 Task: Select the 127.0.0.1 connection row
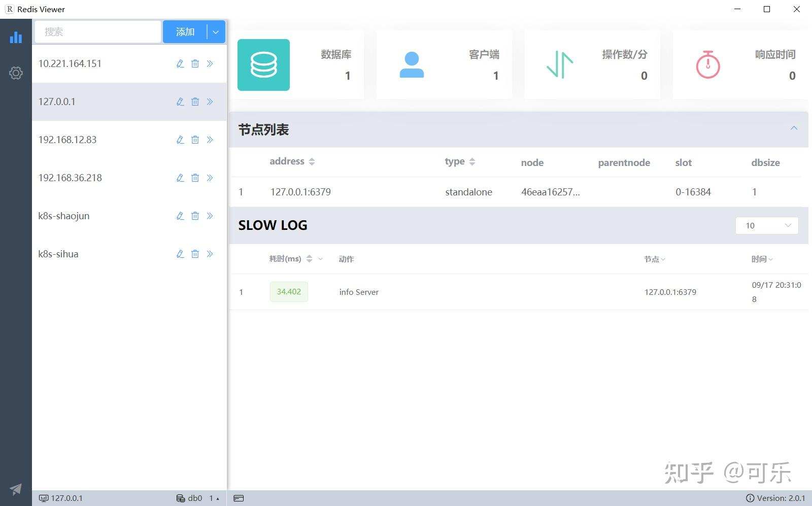[129, 102]
